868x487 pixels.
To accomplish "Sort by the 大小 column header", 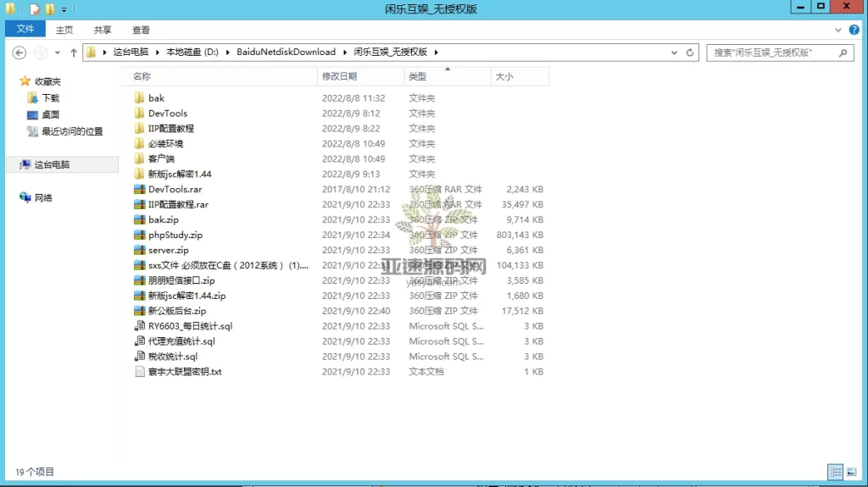I will click(x=520, y=76).
